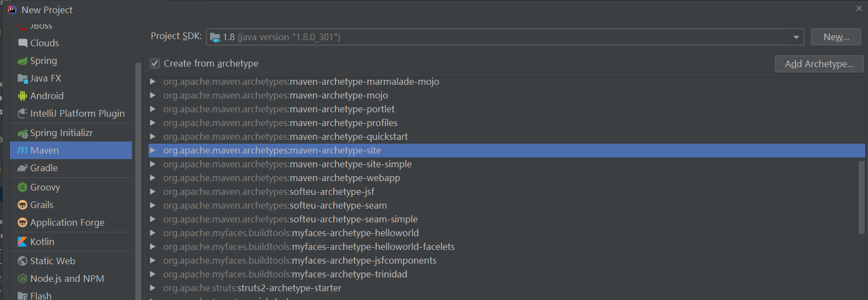Click the Android robot icon
The width and height of the screenshot is (868, 300).
point(23,96)
